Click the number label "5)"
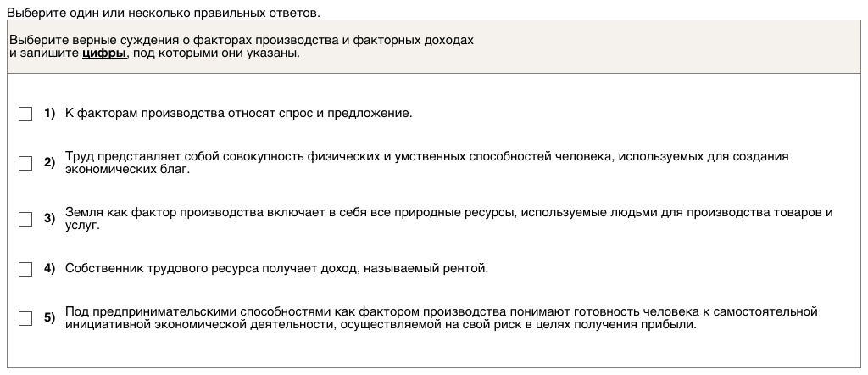This screenshot has width=868, height=375. coord(49,318)
